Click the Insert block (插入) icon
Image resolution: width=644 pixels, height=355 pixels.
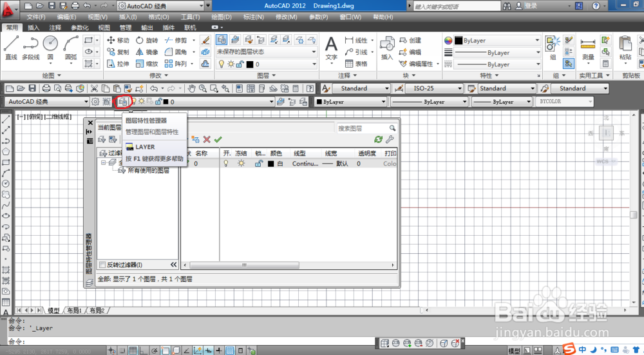pos(387,48)
